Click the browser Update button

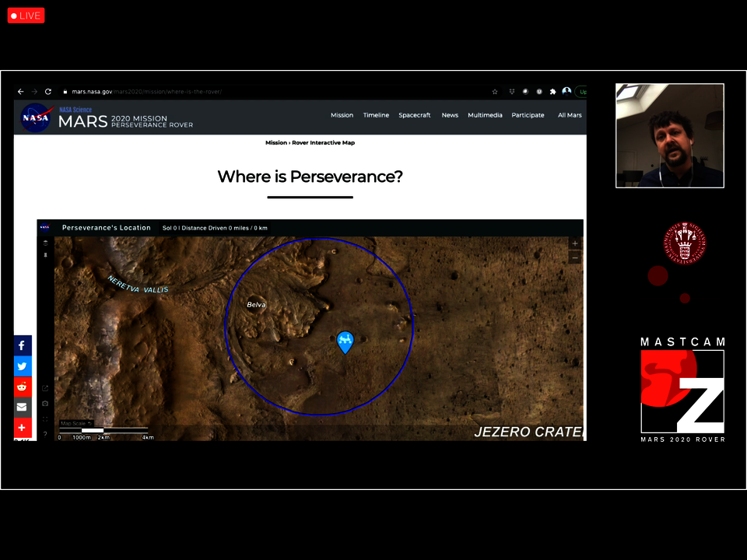click(x=581, y=92)
